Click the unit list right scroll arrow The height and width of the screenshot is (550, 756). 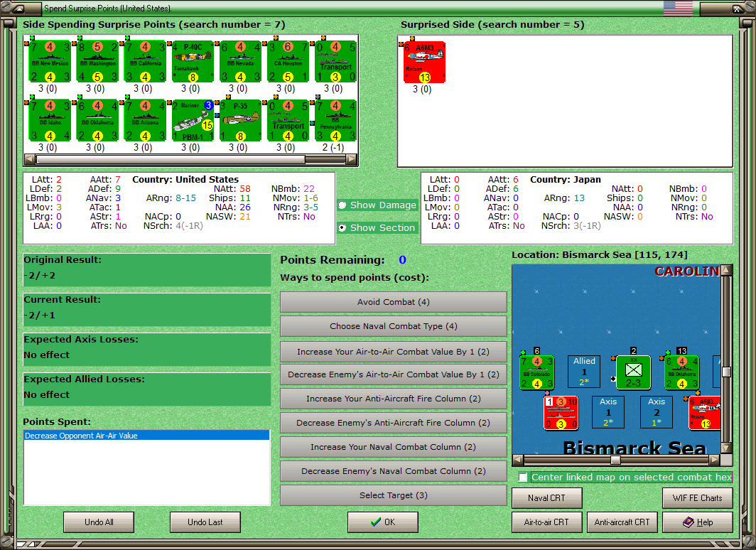352,158
